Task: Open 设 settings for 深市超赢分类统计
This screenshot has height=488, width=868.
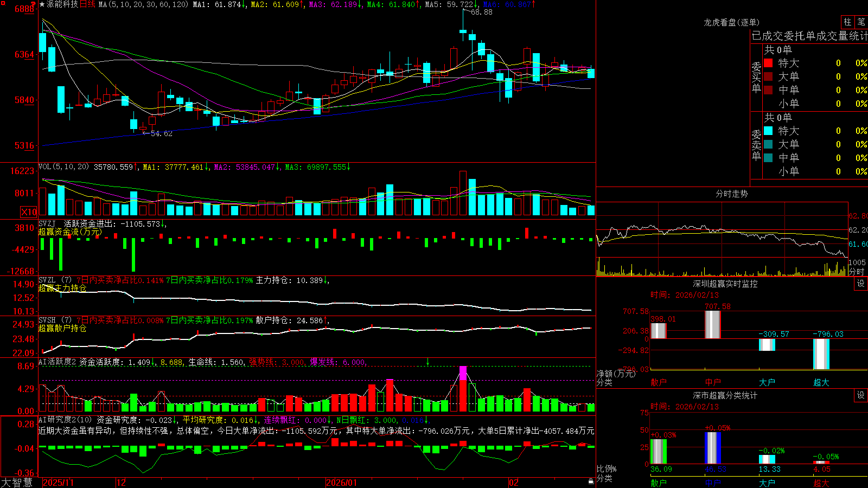Action: pyautogui.click(x=861, y=395)
